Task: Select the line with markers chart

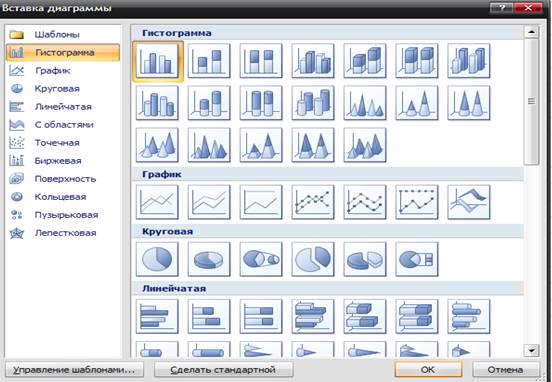Action: click(x=313, y=202)
